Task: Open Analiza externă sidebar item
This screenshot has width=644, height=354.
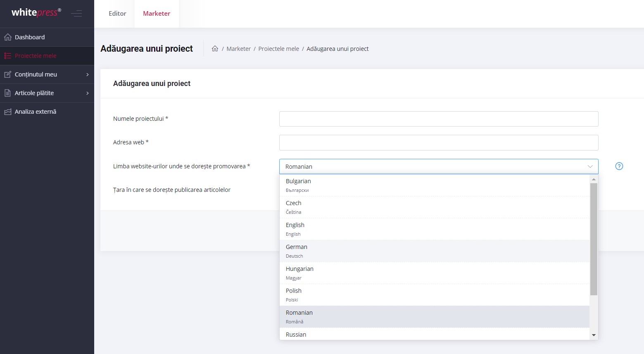Action: (x=47, y=112)
